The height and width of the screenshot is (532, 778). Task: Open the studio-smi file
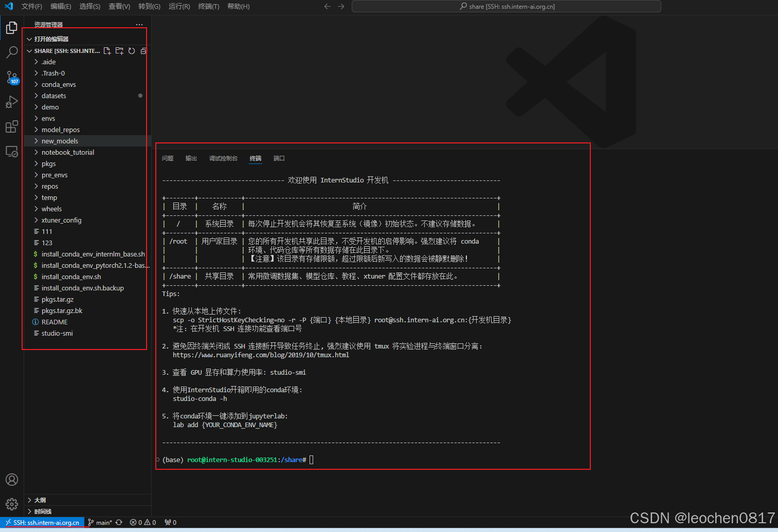click(x=87, y=333)
